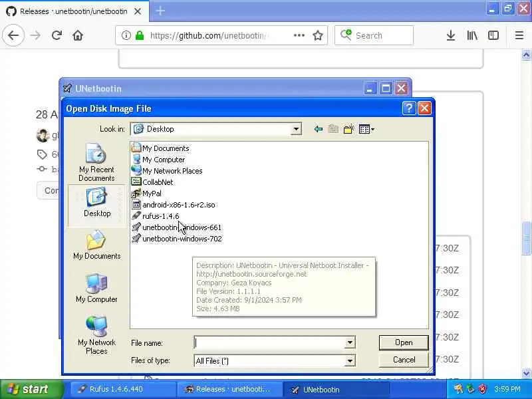Maximize the UNetbootin window
The width and height of the screenshot is (532, 399).
(386, 88)
